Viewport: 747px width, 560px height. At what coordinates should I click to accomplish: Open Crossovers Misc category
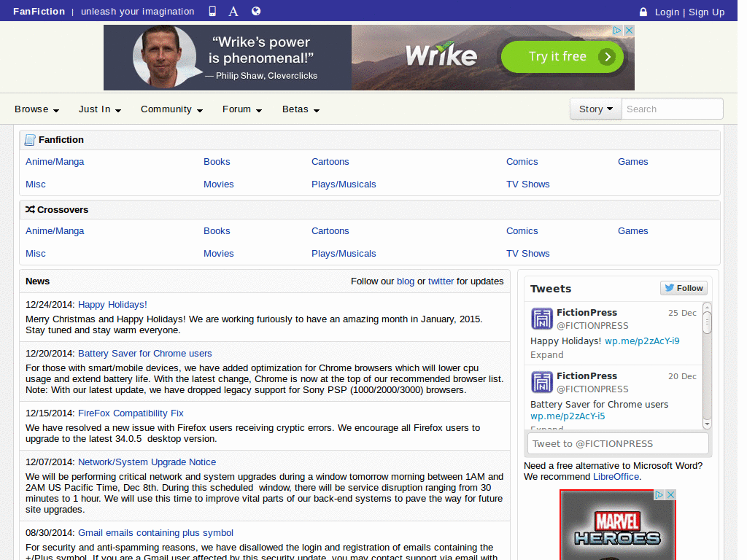[36, 254]
